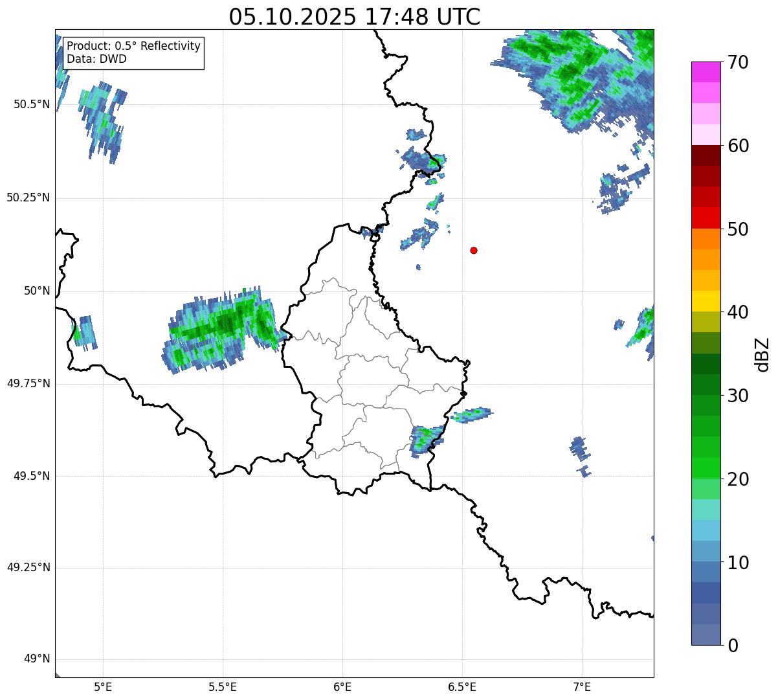Screen dimensions: 778x700
Task: Click the latitude label 49°N
Action: click(x=37, y=659)
